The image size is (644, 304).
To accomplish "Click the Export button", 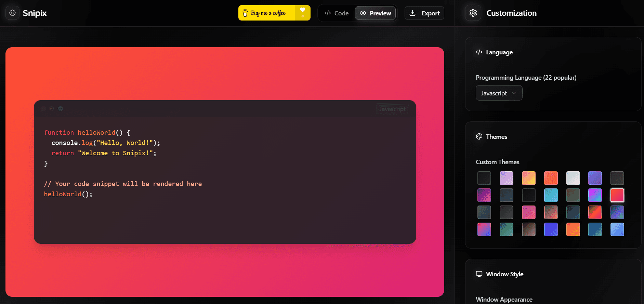I will [x=424, y=13].
